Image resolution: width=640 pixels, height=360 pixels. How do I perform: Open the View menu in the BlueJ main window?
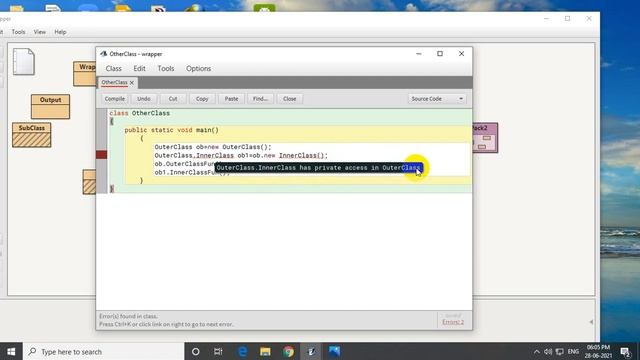click(40, 32)
